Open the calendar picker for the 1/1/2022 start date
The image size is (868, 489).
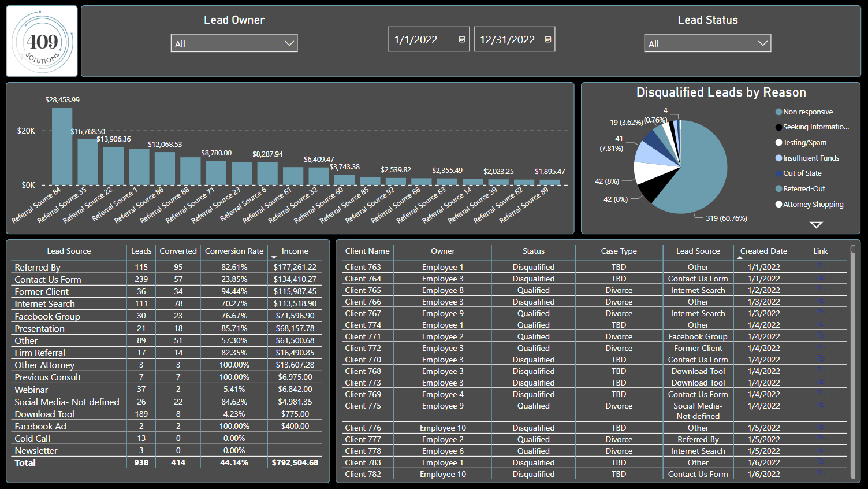(462, 39)
